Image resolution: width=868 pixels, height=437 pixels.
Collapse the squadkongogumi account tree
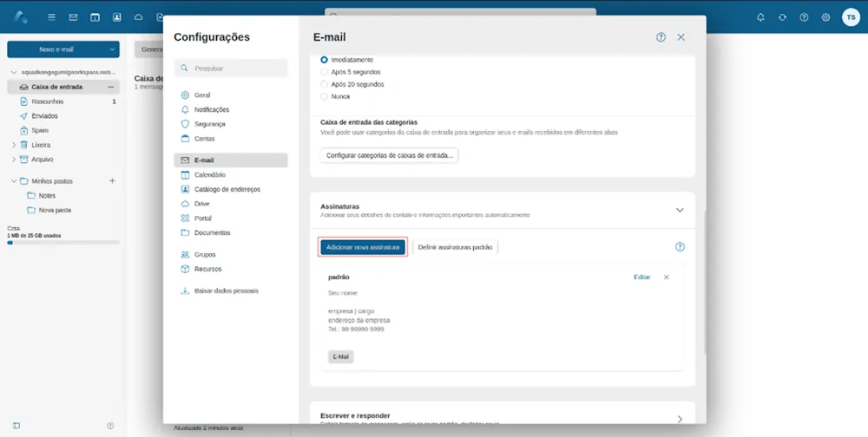14,73
